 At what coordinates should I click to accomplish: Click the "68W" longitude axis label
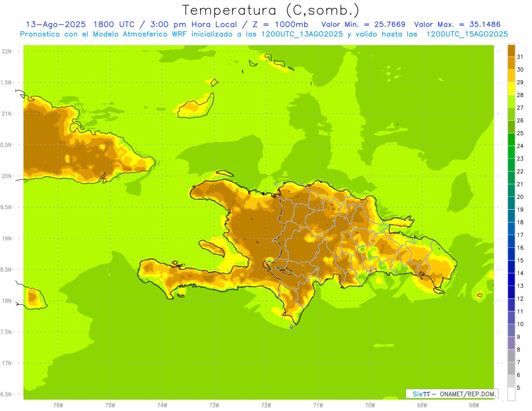pyautogui.click(x=473, y=405)
